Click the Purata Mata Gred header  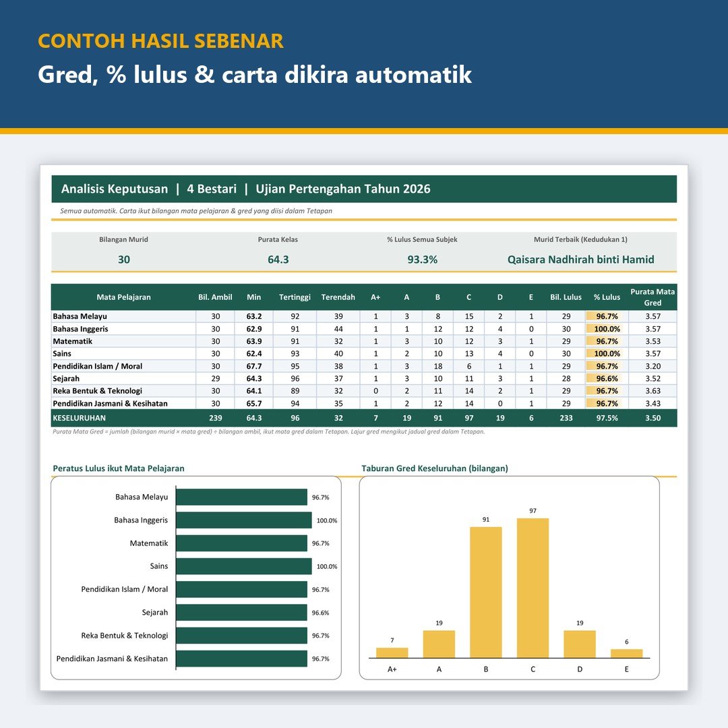point(653,297)
